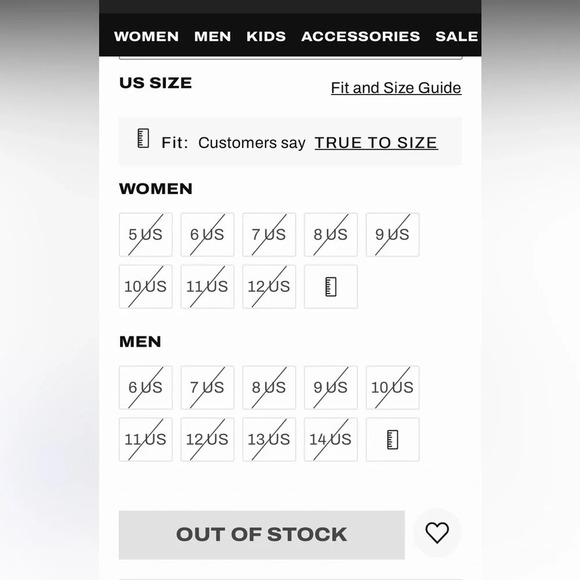Viewport: 580px width, 580px height.
Task: Open the ACCESSORIES menu item
Action: [x=361, y=36]
